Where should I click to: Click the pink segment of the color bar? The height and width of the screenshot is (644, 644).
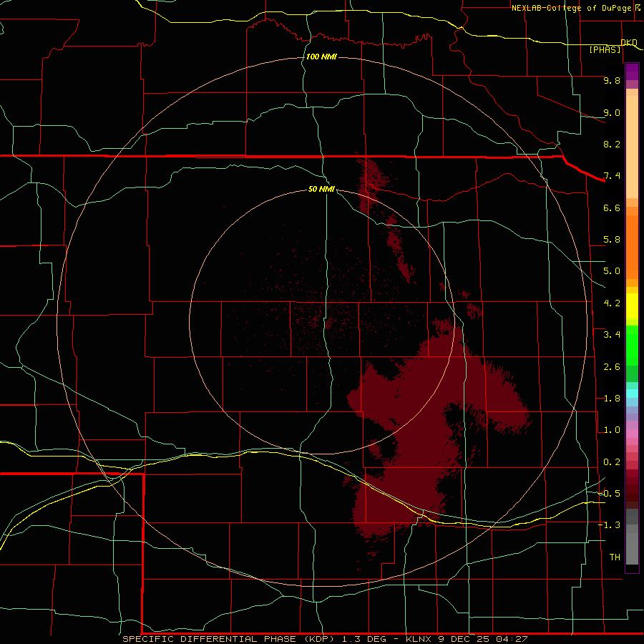[x=632, y=434]
